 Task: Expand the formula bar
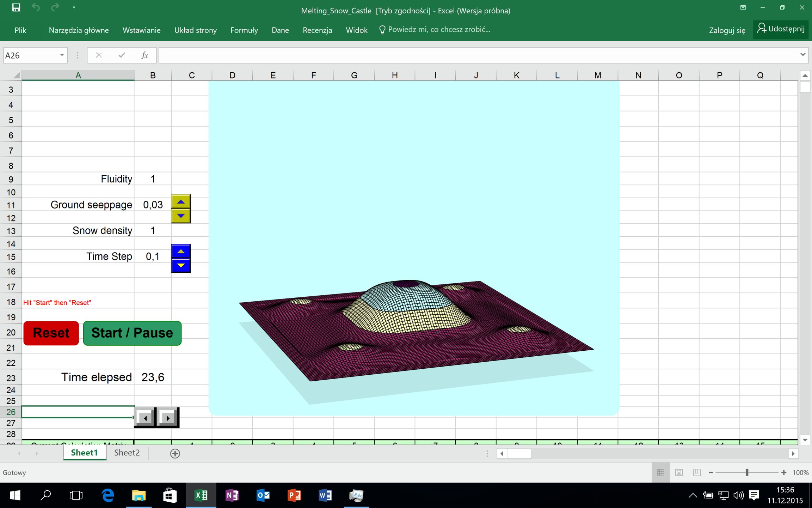pyautogui.click(x=802, y=55)
